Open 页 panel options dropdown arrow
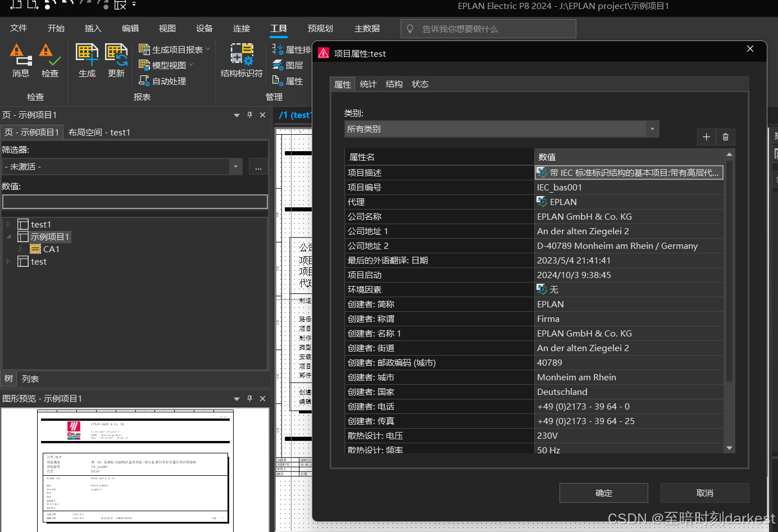Image resolution: width=778 pixels, height=532 pixels. tap(236, 115)
